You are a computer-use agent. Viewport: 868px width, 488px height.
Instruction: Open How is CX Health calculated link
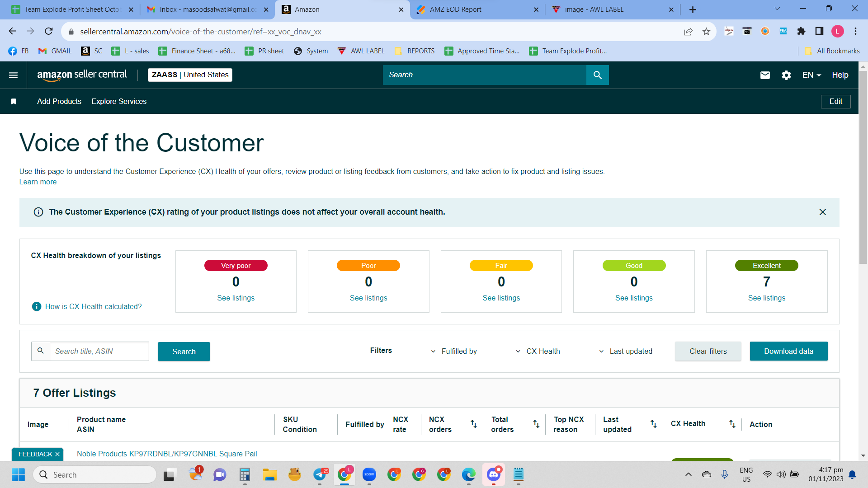tap(94, 306)
